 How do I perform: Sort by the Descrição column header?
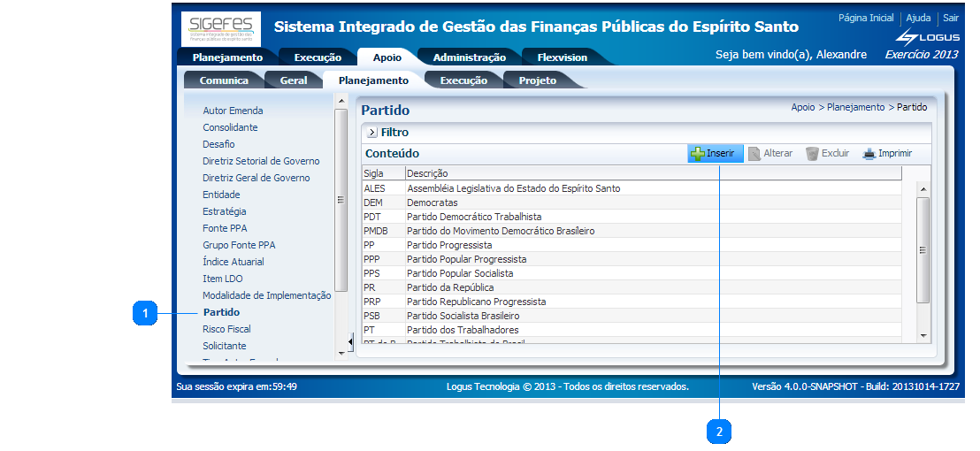click(427, 173)
